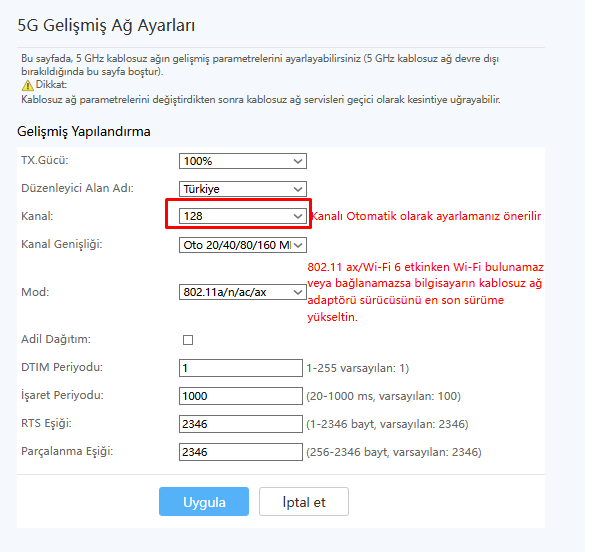Open the TX.Gücü 100% dropdown
This screenshot has height=552, width=594.
tap(243, 161)
